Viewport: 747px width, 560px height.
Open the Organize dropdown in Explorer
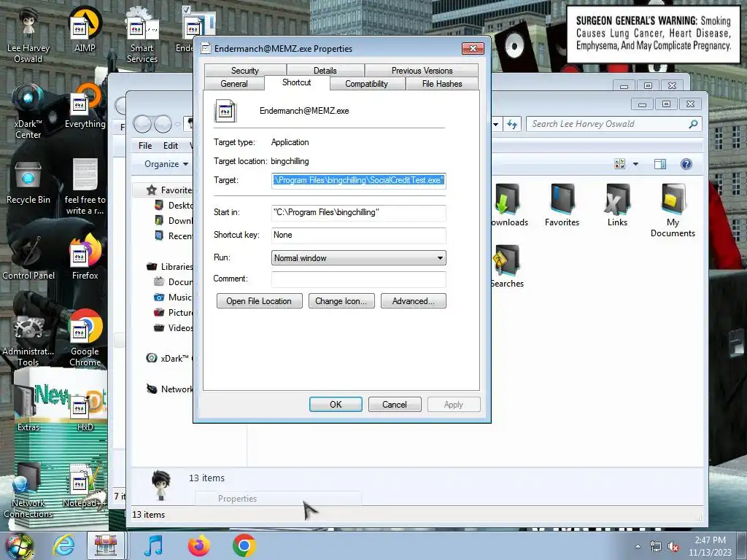166,164
